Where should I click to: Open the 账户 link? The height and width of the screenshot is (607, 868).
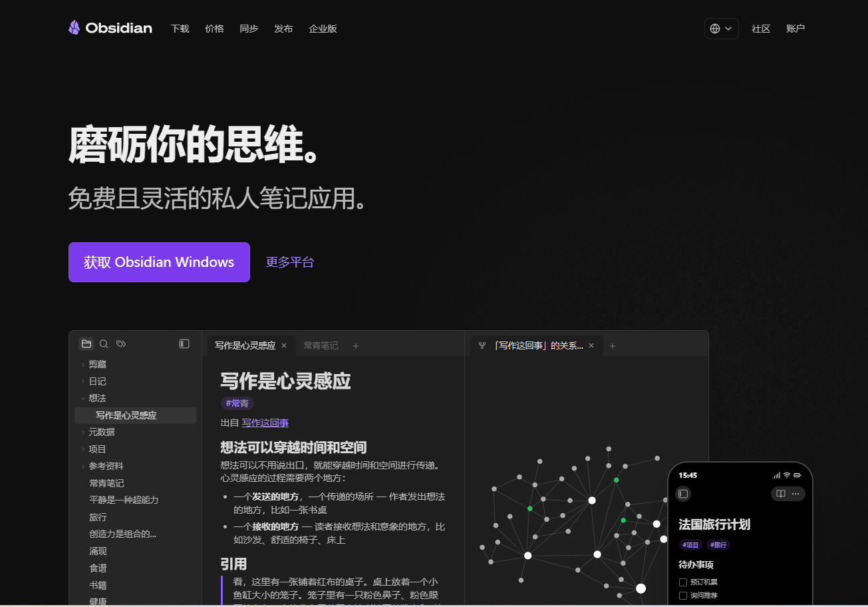tap(796, 29)
